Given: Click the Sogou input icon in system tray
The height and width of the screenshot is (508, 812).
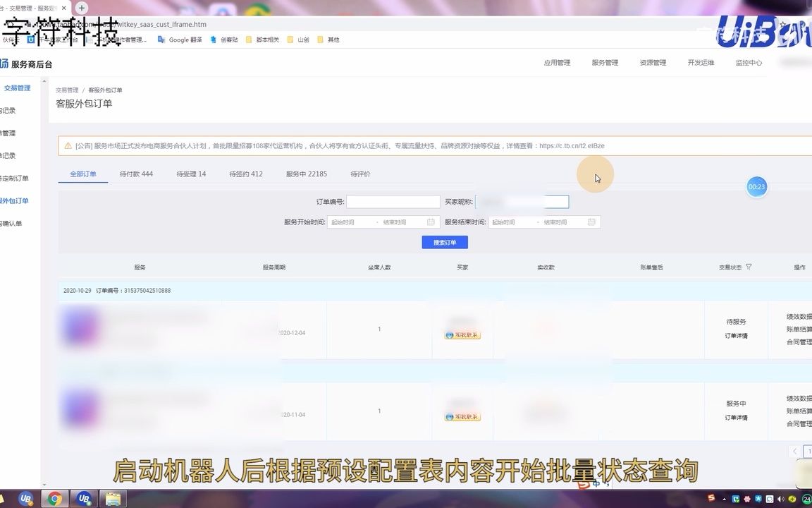Looking at the screenshot, I should (710, 499).
